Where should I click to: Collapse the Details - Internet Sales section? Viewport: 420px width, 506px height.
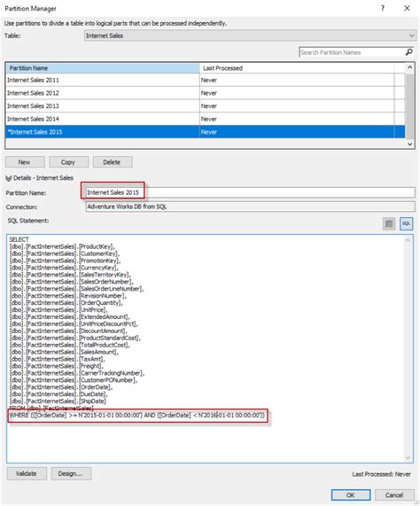pyautogui.click(x=9, y=178)
